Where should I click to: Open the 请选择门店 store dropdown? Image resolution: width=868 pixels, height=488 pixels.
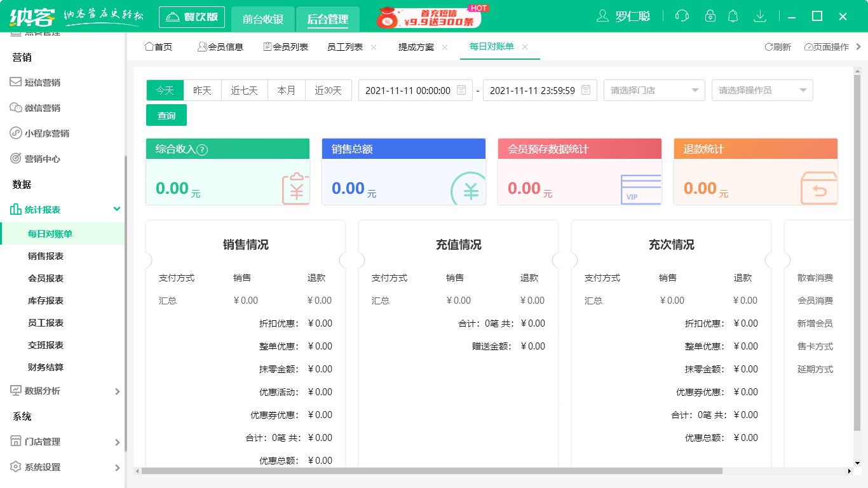[x=654, y=90]
